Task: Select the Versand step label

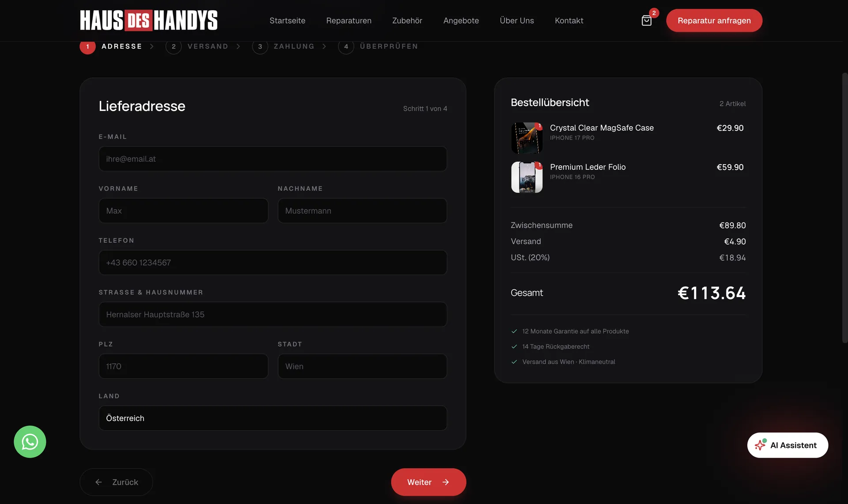Action: 208,46
